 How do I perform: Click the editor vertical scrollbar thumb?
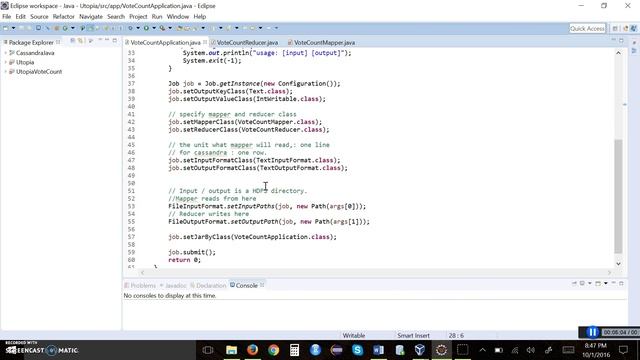point(618,196)
